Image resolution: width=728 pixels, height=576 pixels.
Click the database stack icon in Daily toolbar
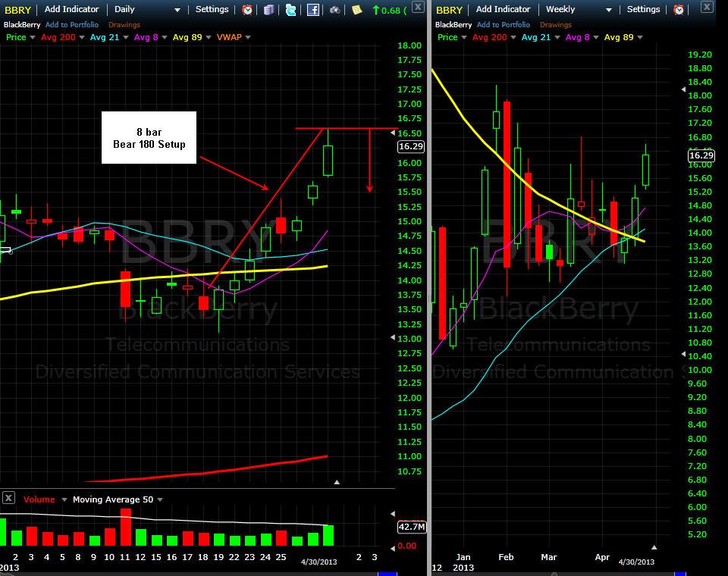pyautogui.click(x=268, y=9)
